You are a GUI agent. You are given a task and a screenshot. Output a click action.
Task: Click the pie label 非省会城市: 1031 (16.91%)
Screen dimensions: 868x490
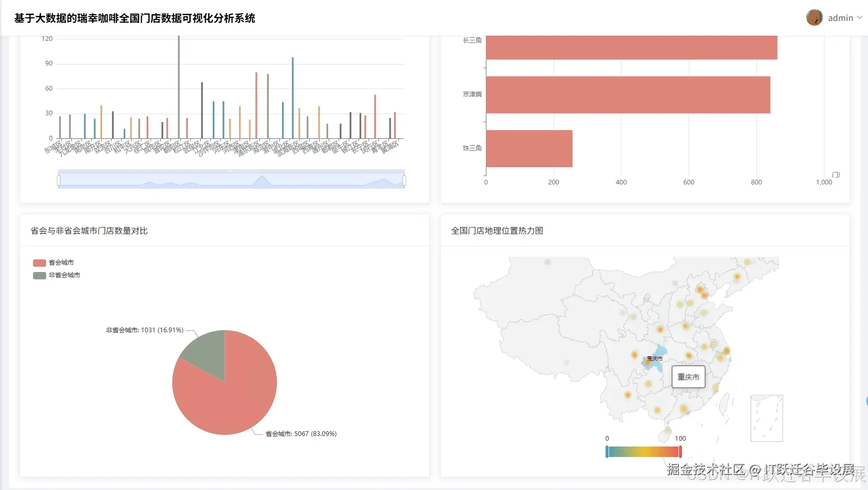pyautogui.click(x=145, y=330)
